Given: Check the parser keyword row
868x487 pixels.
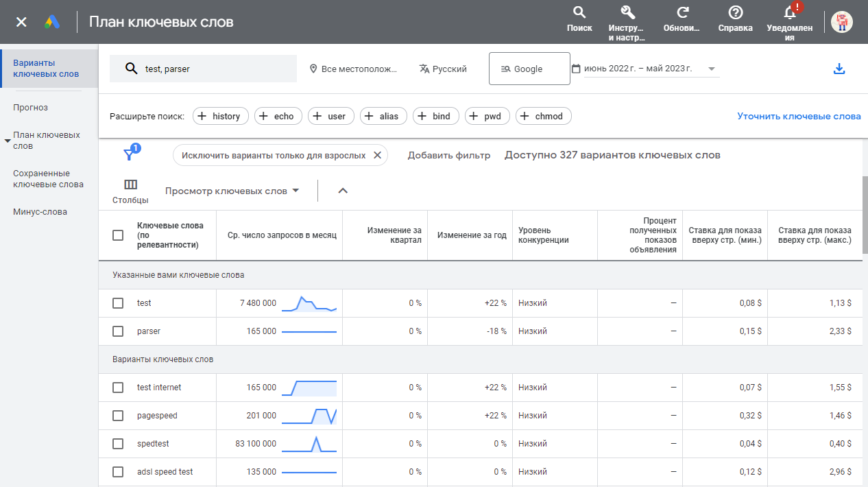Looking at the screenshot, I should coord(117,331).
